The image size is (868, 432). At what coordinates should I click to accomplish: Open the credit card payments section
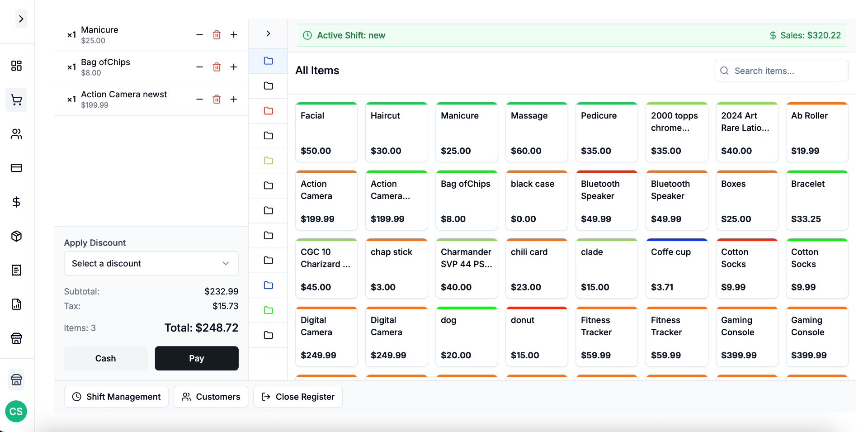pyautogui.click(x=17, y=168)
